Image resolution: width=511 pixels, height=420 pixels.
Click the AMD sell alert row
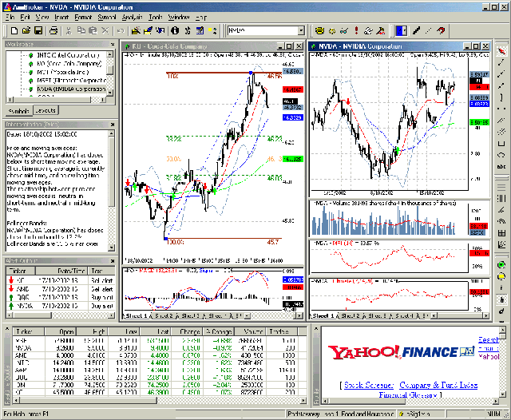click(61, 289)
